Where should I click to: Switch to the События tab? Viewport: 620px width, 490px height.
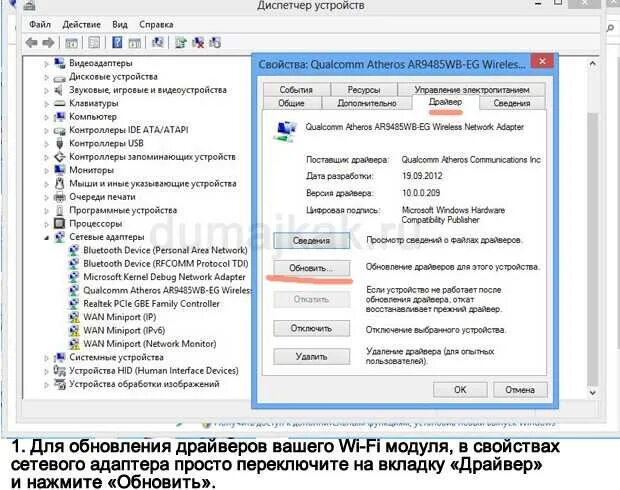click(x=296, y=89)
